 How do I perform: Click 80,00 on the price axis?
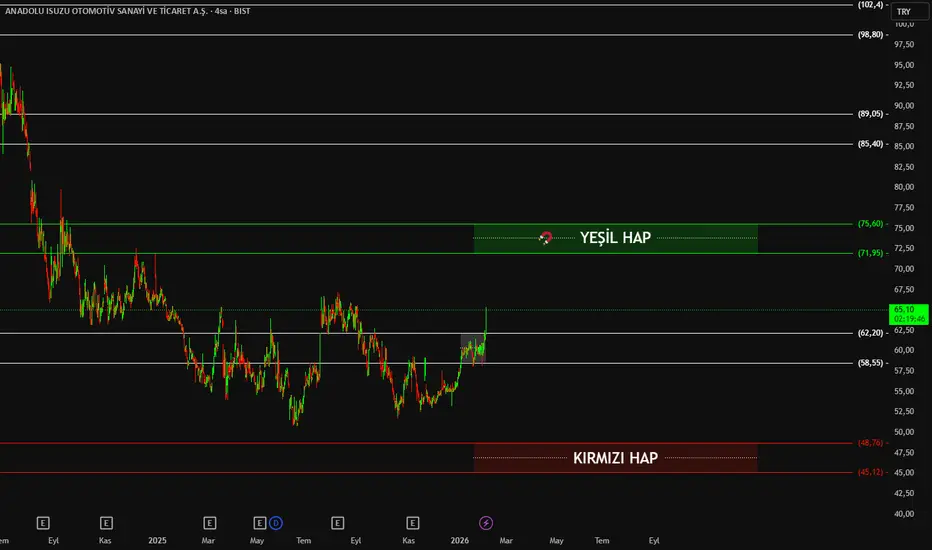click(x=904, y=187)
